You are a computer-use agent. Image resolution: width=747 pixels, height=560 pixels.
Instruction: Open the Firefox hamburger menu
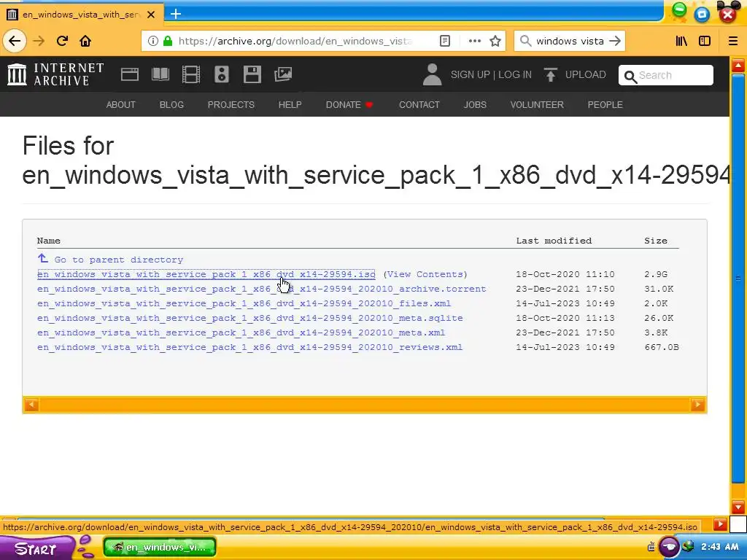[733, 41]
